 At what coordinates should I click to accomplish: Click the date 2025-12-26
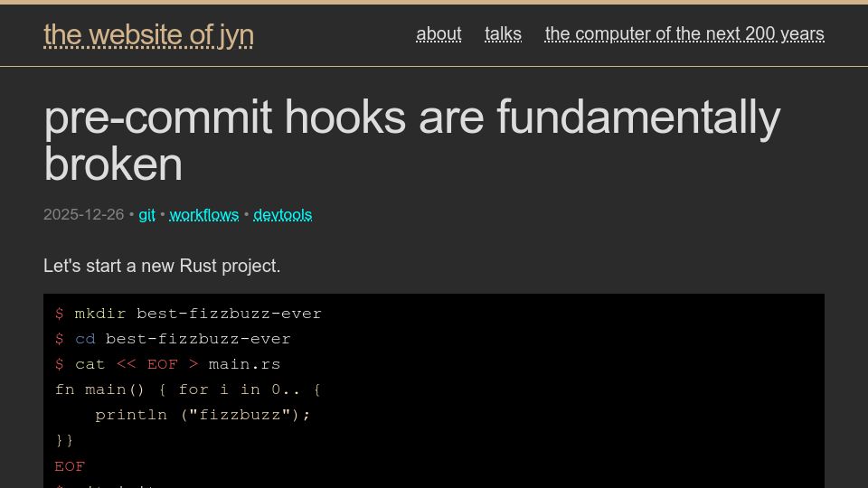coord(83,215)
